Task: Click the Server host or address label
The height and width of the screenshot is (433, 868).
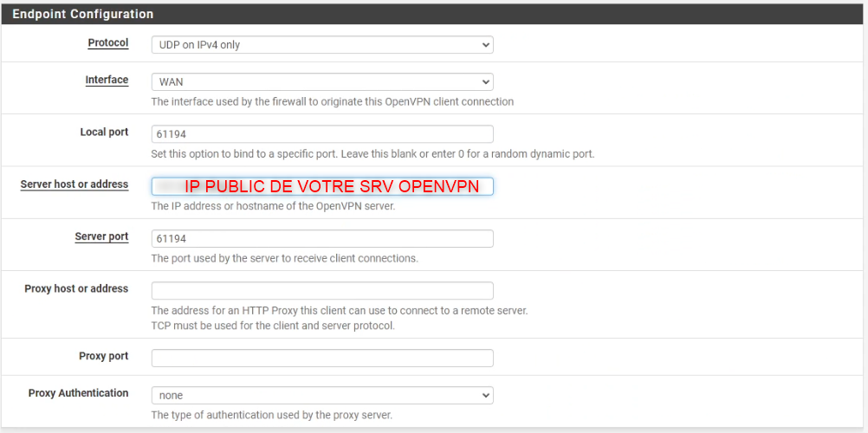Action: click(74, 184)
